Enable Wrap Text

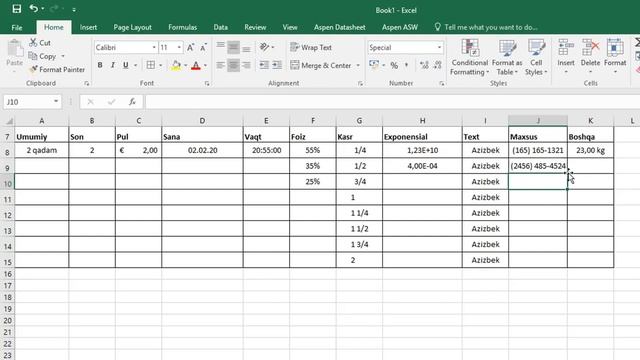pos(311,47)
